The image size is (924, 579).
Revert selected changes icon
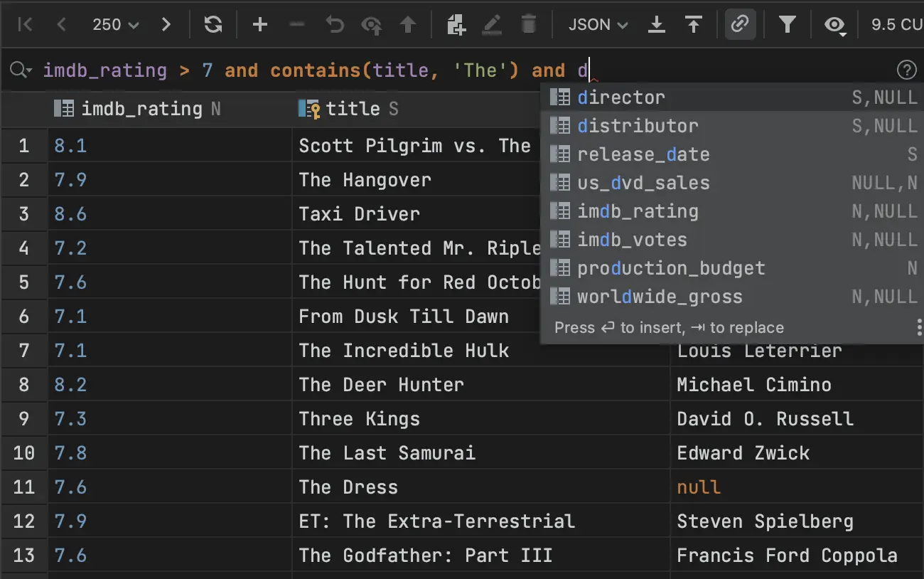334,25
